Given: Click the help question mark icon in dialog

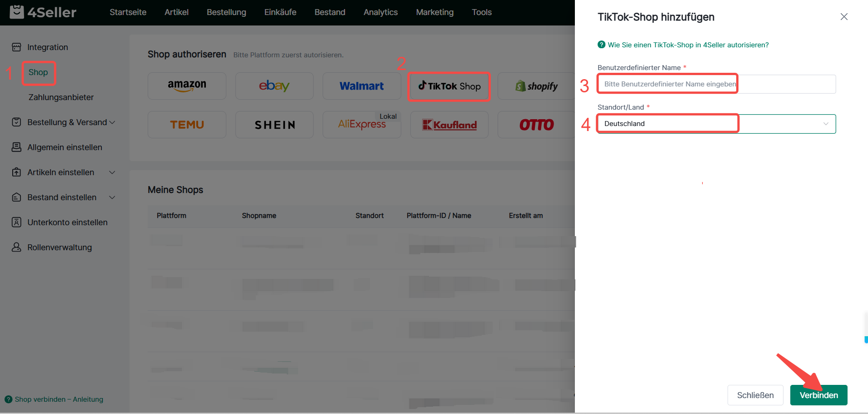Looking at the screenshot, I should point(601,45).
